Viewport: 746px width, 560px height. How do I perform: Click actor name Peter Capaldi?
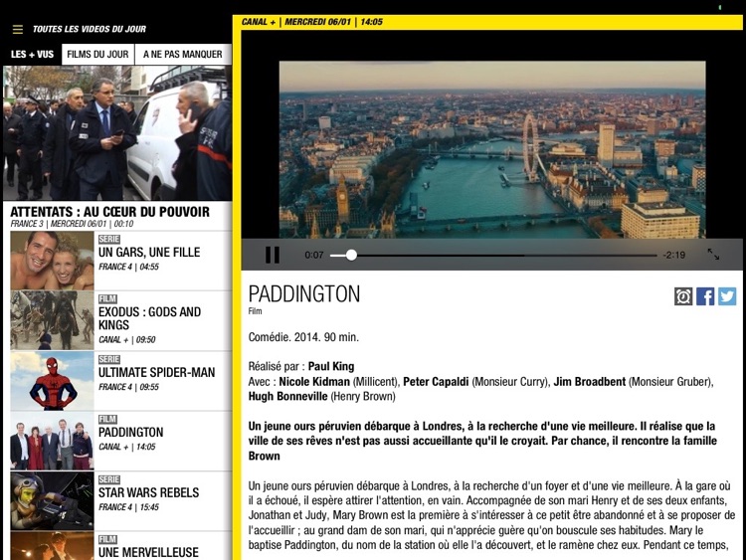(x=436, y=382)
